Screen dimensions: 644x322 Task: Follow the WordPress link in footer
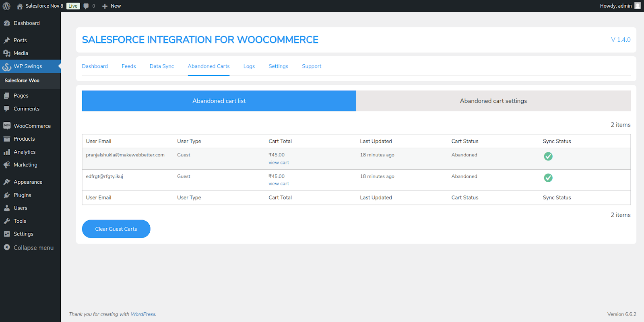coord(142,314)
